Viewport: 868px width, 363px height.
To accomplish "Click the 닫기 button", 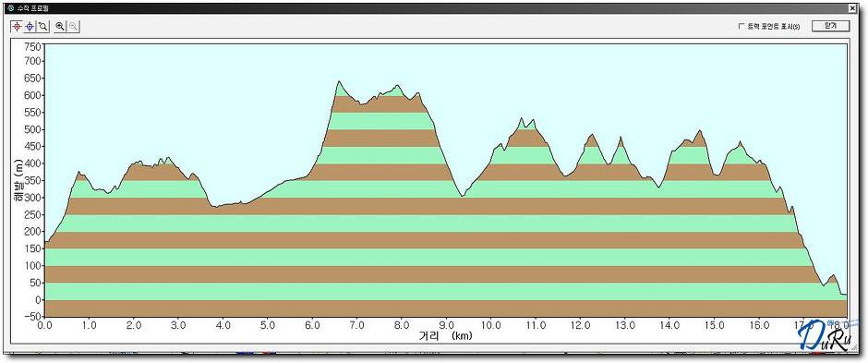I will point(830,26).
